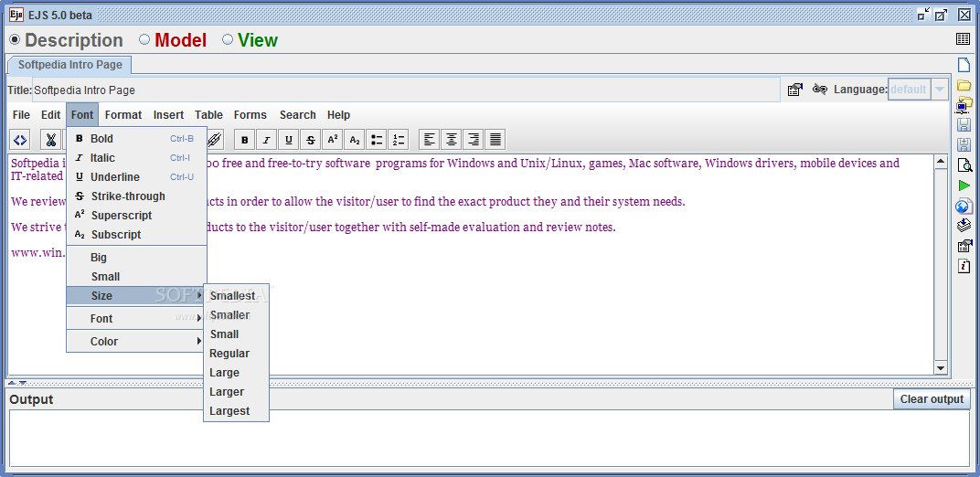Image resolution: width=980 pixels, height=477 pixels.
Task: Choose Superscript from the Font menu
Action: [136, 216]
